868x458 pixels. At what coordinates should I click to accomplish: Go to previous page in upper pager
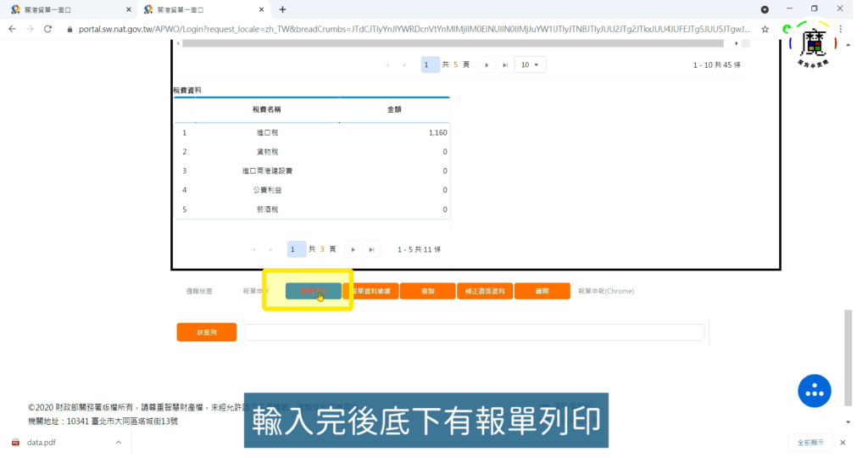[x=404, y=64]
